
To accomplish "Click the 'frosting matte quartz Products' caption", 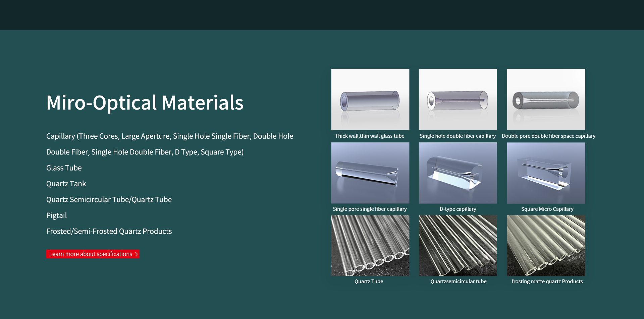I will (547, 281).
